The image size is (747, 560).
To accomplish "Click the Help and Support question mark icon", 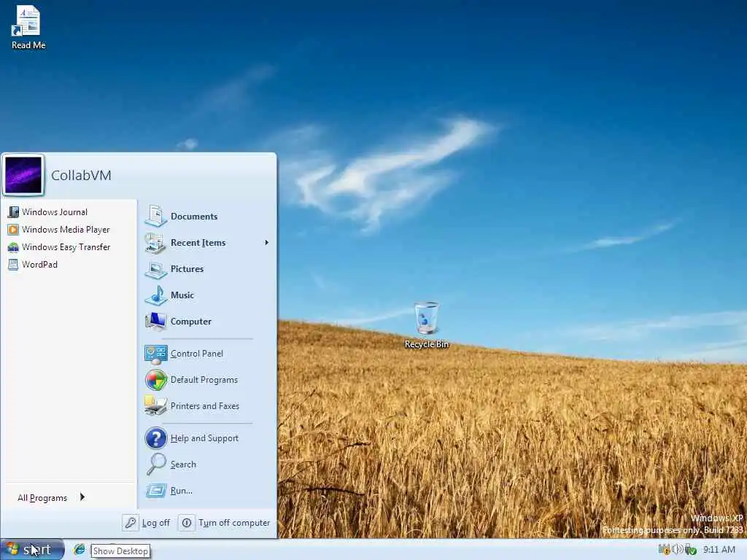I will click(x=156, y=438).
